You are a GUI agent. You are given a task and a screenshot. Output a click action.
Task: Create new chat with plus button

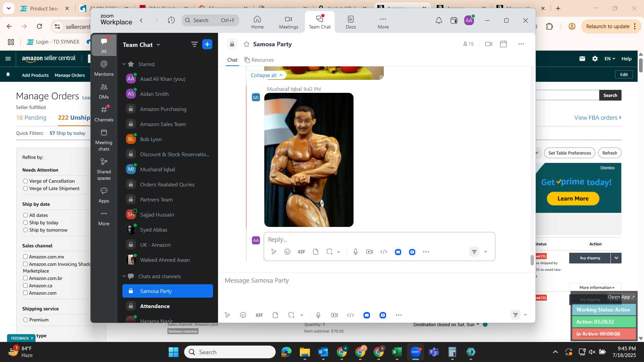[207, 44]
